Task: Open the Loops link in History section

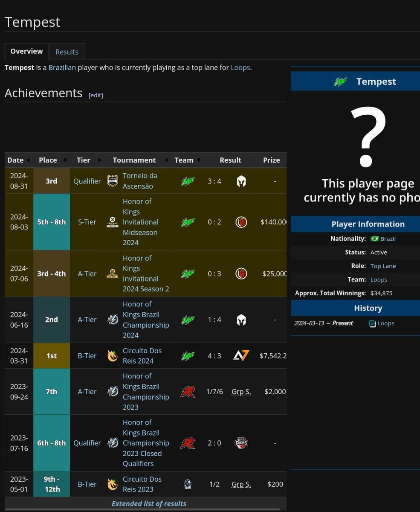Action: coord(386,323)
